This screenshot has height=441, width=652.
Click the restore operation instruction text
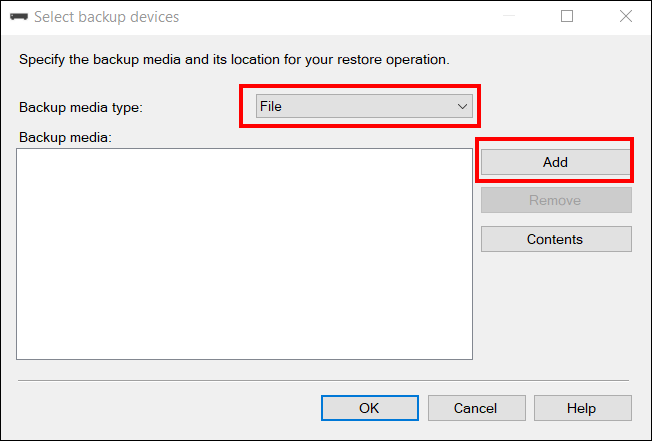click(234, 59)
